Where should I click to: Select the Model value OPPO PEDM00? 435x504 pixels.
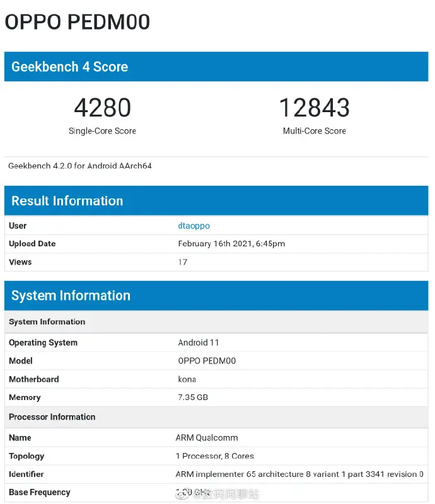pos(207,361)
